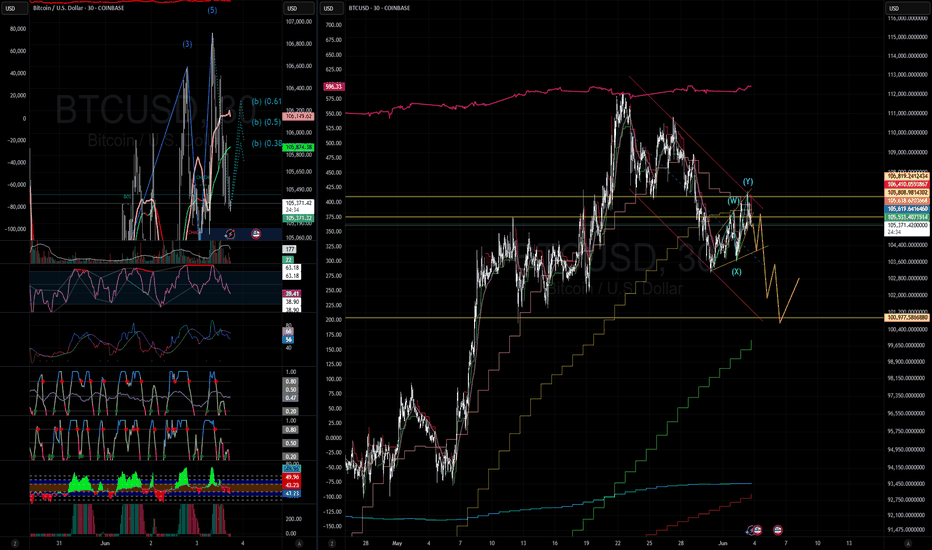Image resolution: width=932 pixels, height=550 pixels.
Task: Click the 200.00 level on right chart's left axis
Action: click(333, 319)
